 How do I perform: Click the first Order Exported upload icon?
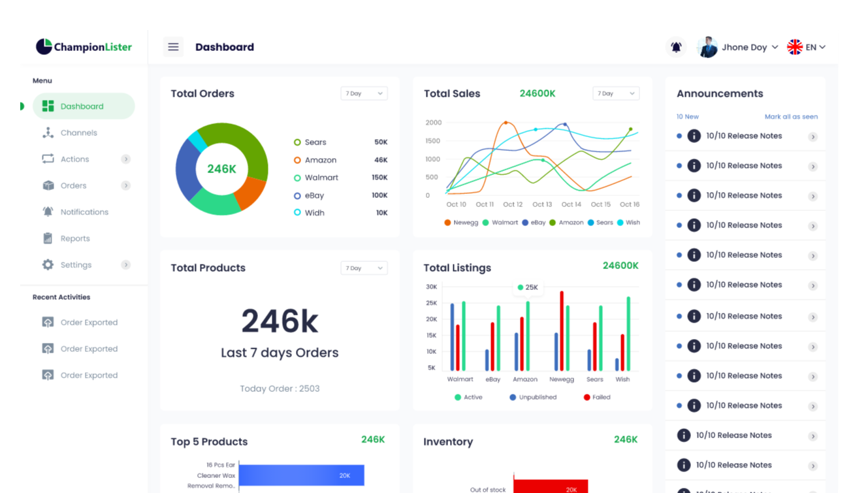(x=48, y=322)
